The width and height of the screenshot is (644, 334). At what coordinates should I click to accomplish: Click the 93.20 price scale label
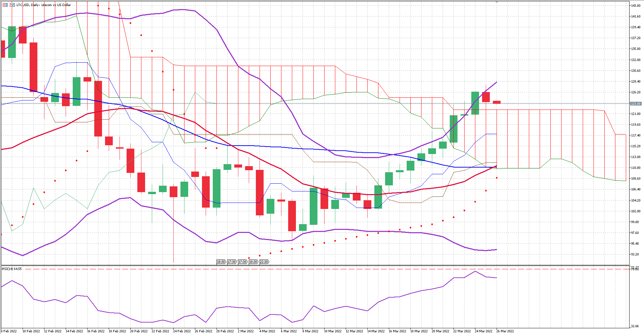[x=635, y=254]
